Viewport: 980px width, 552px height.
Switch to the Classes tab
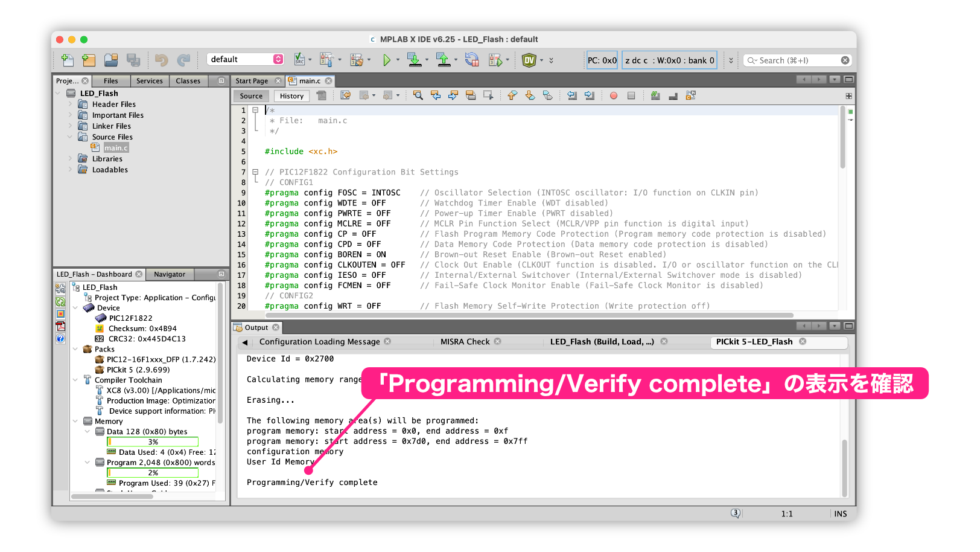coord(188,81)
